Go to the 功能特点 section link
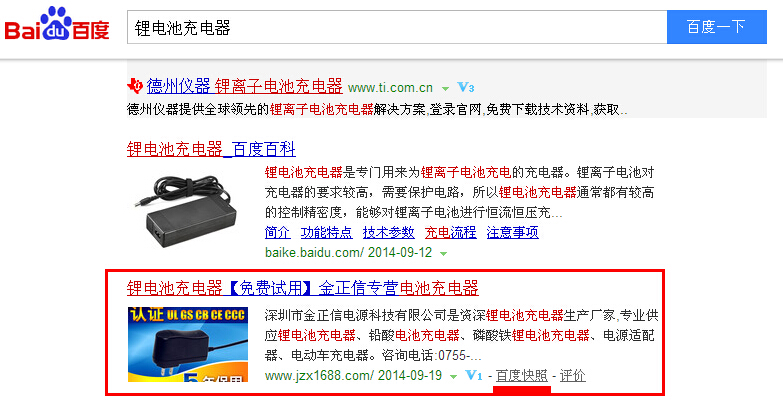Screen dimensions: 783x401 pyautogui.click(x=326, y=232)
